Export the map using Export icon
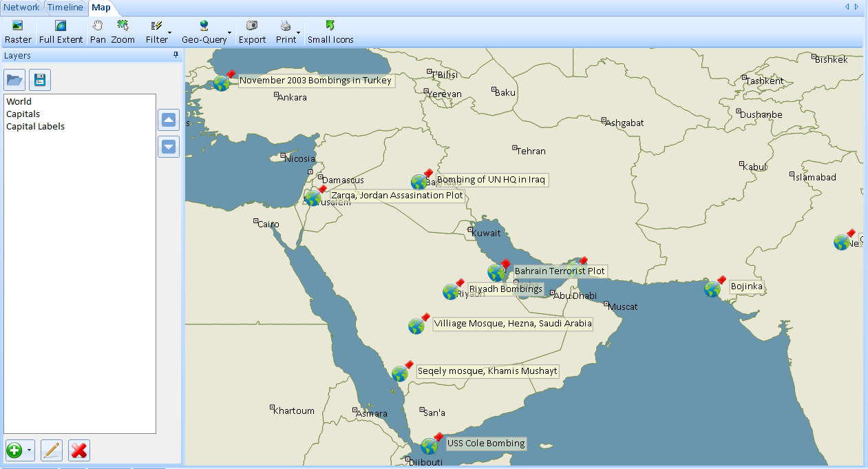This screenshot has width=868, height=469. pos(252,32)
